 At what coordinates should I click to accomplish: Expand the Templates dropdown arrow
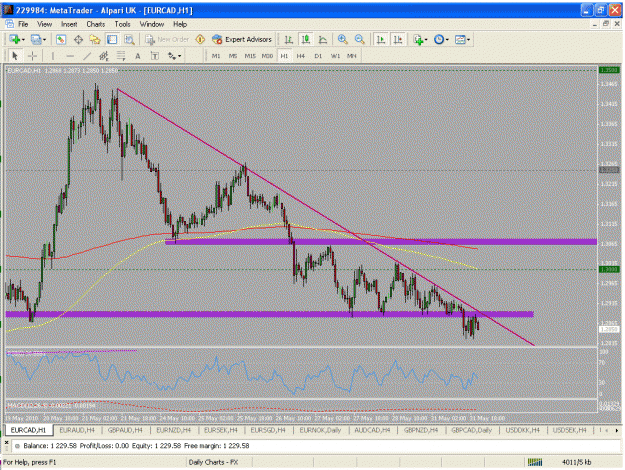click(468, 40)
